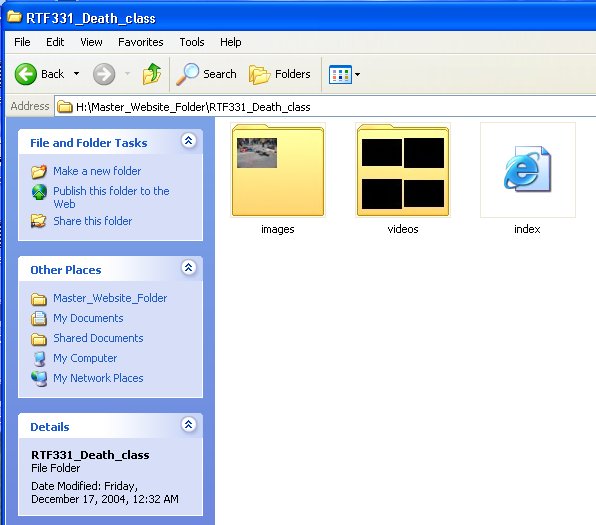Image resolution: width=596 pixels, height=525 pixels.
Task: Click the green Back arrow button
Action: (x=25, y=74)
